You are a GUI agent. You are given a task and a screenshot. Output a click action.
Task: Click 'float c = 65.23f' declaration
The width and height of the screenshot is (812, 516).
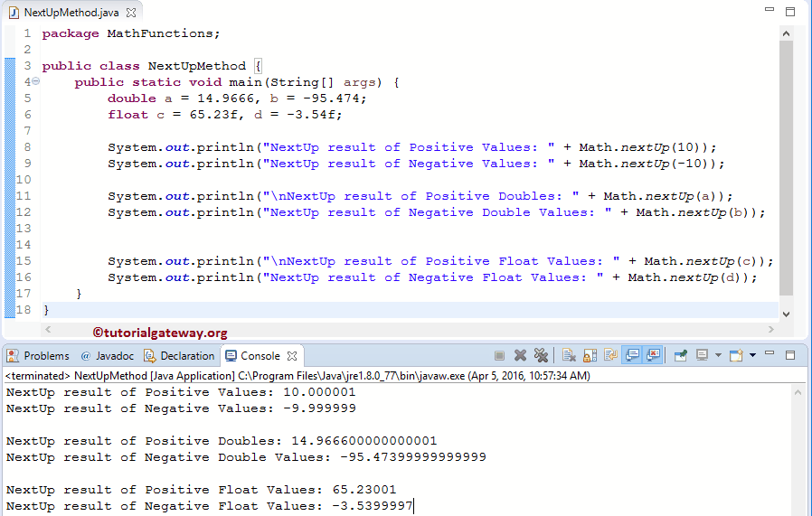(174, 115)
